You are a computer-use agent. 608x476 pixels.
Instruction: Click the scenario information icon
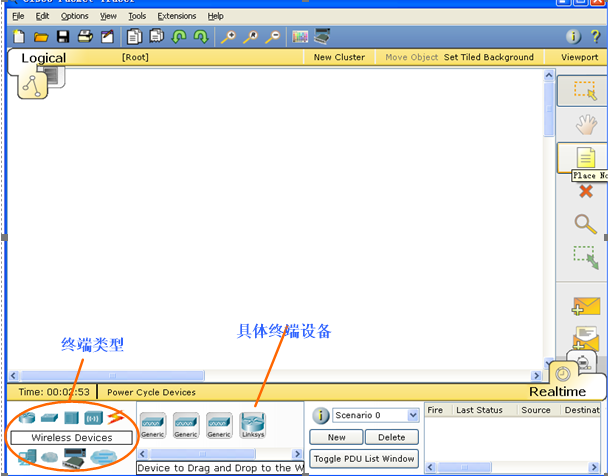coord(320,416)
